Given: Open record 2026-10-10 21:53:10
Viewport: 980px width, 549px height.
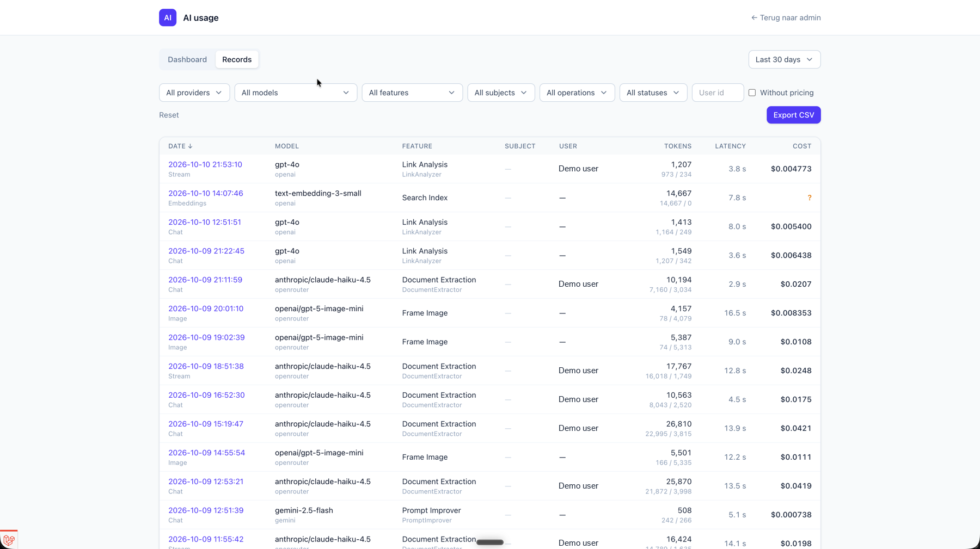Looking at the screenshot, I should [x=205, y=164].
